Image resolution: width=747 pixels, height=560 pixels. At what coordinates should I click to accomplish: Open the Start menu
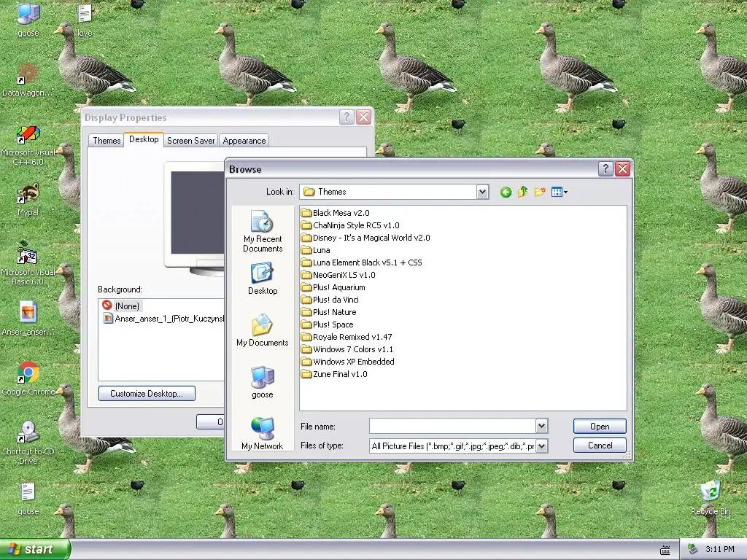click(35, 549)
